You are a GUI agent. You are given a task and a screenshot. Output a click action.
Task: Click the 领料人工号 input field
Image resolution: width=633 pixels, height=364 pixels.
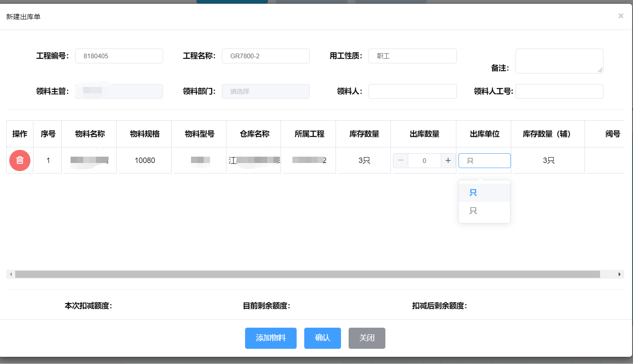pyautogui.click(x=559, y=91)
